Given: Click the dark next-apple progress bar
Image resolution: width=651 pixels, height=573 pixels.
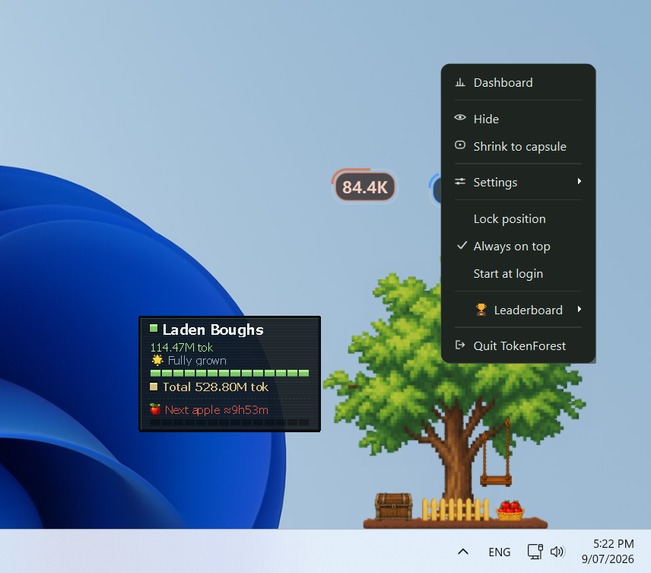Looking at the screenshot, I should point(230,422).
